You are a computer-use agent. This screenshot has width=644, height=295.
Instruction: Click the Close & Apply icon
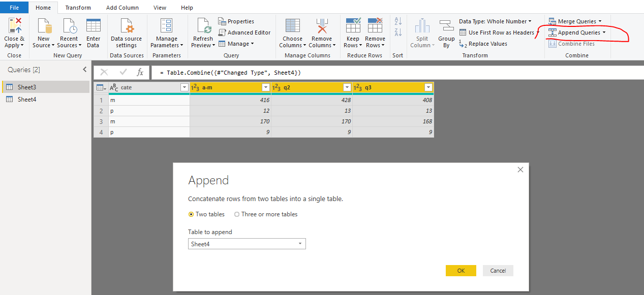(x=15, y=25)
